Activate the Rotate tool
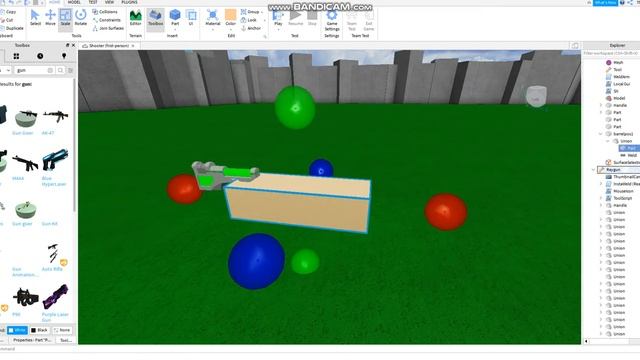The image size is (640, 360). point(81,18)
